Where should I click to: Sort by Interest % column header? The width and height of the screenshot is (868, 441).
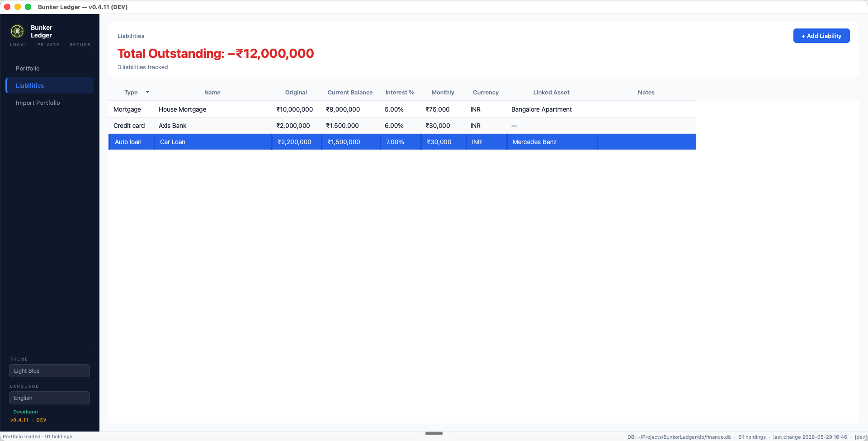(400, 92)
